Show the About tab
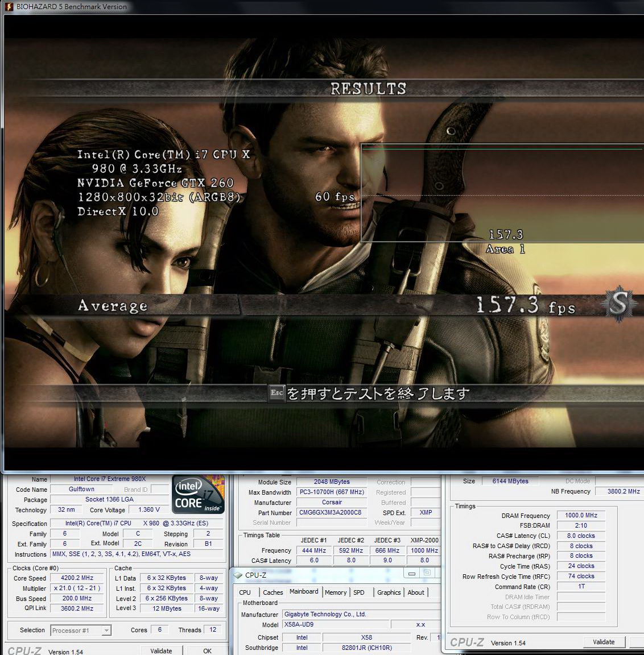This screenshot has height=655, width=644. (416, 592)
